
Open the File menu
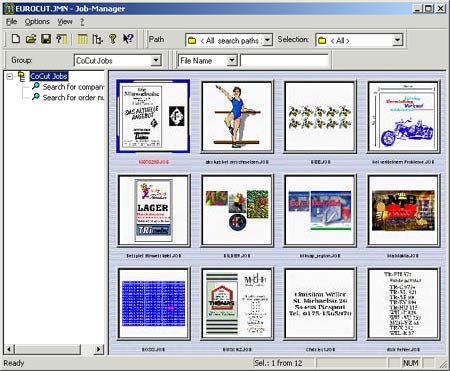11,22
